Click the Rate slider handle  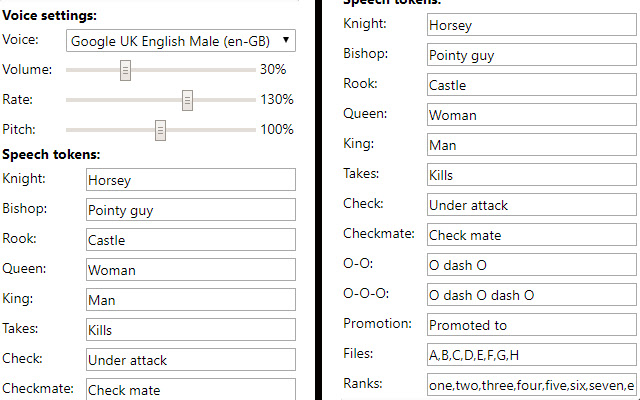[x=187, y=100]
